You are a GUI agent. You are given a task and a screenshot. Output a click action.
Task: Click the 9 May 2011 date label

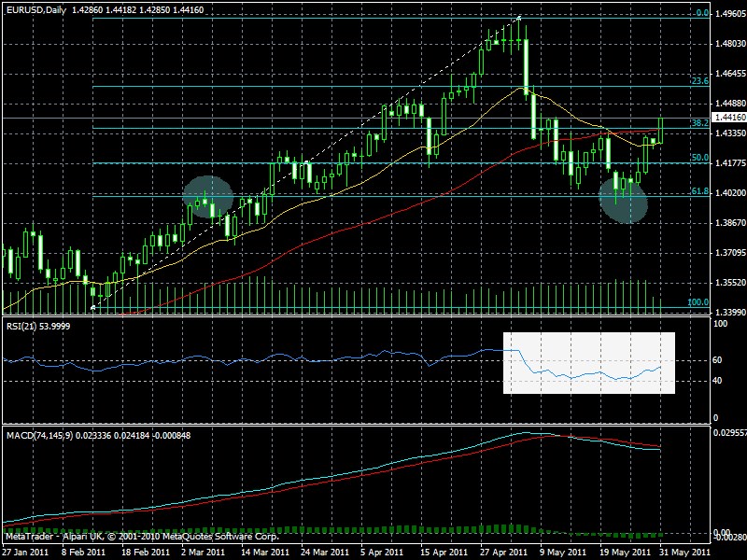coord(564,553)
